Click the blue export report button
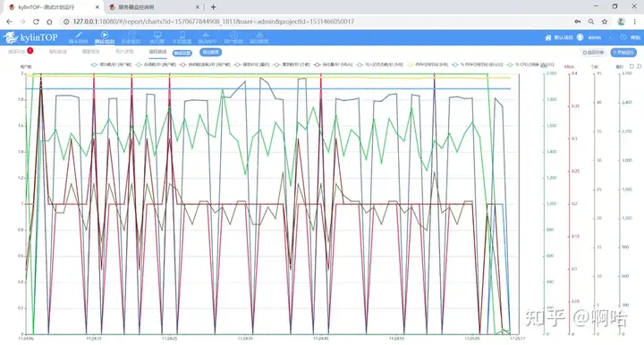Screen dimensions: 644x345 pos(211,53)
